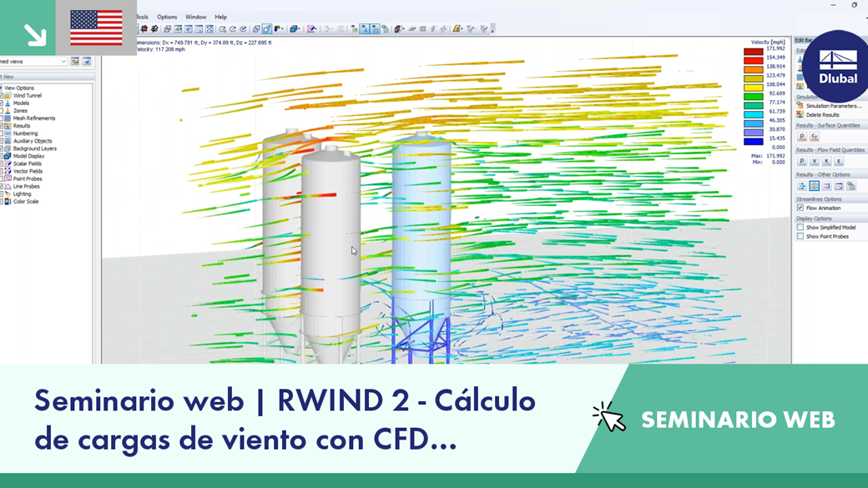The image size is (868, 488).
Task: Click the cp coefficient surface results icon
Action: [815, 137]
